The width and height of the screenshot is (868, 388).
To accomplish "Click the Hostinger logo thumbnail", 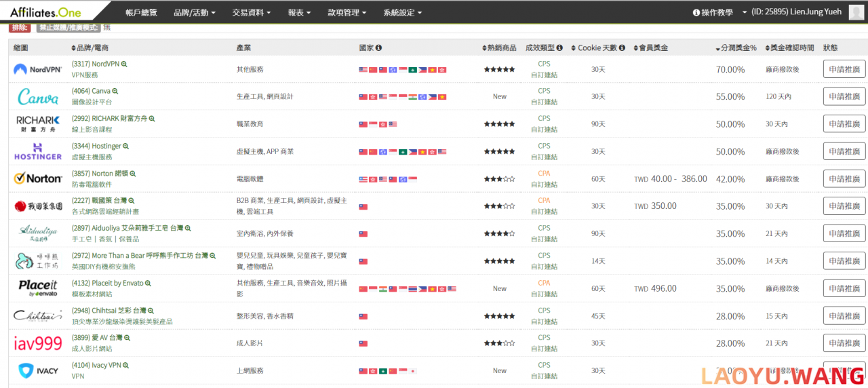I will point(38,151).
